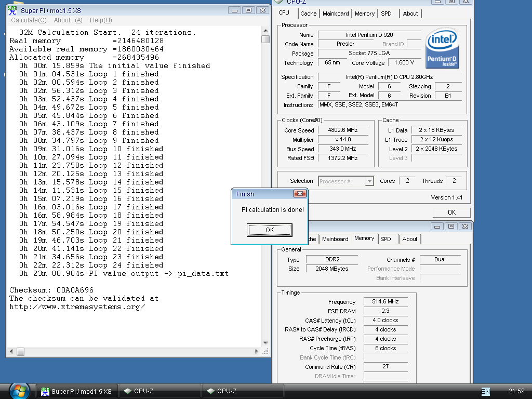Click the 21:59 clock in system tray
The width and height of the screenshot is (532, 399).
pyautogui.click(x=517, y=391)
